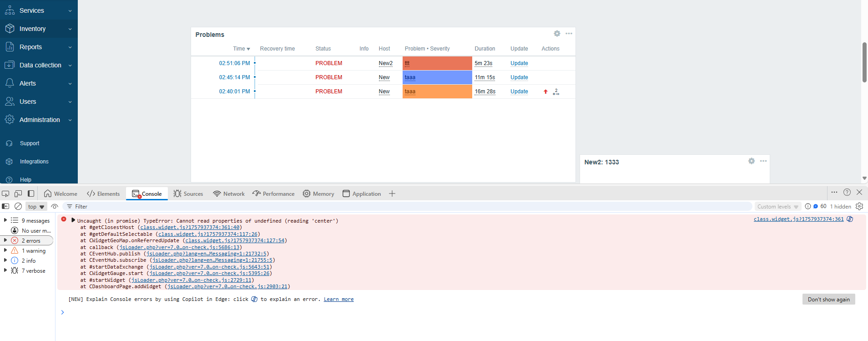Open DevTools customize three-dot menu
868x341 pixels.
[x=834, y=192]
